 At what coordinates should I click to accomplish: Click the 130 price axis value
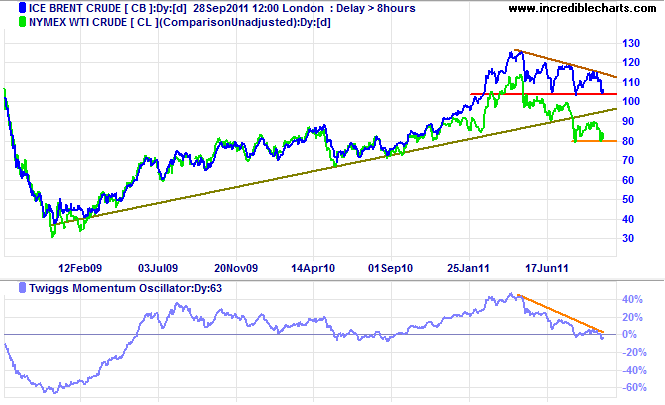pos(631,43)
